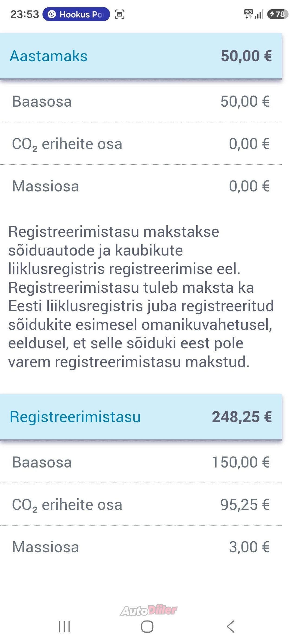Tap the Android home button
The height and width of the screenshot is (644, 297).
(147, 627)
